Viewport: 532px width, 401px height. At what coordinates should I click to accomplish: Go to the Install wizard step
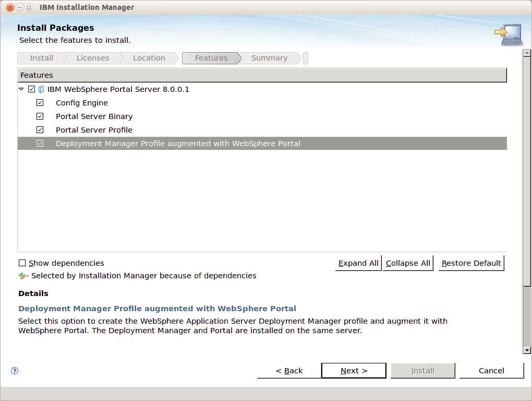tap(41, 58)
